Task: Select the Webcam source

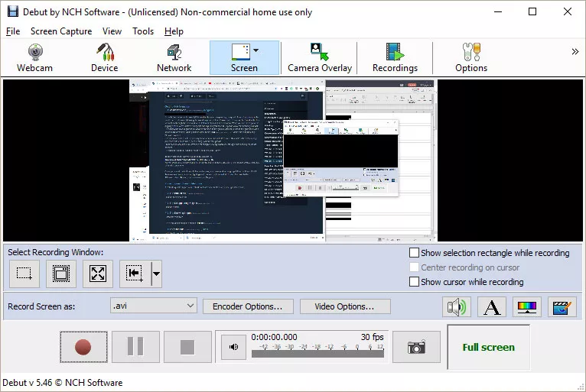Action: tap(34, 58)
